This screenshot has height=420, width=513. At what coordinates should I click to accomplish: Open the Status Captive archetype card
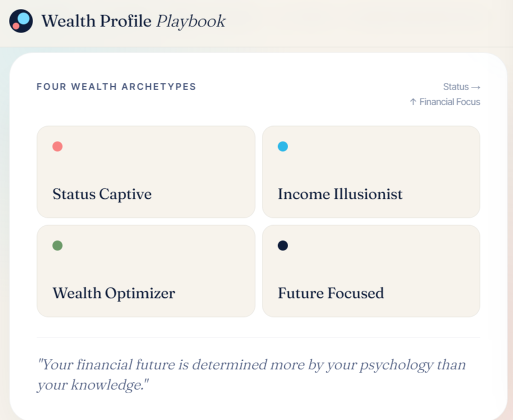tap(146, 172)
